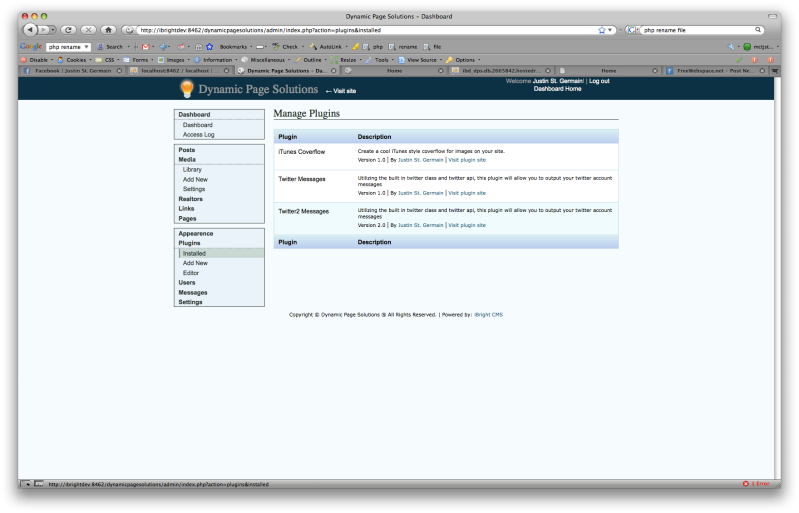Open Media Settings in the sidebar
Image resolution: width=799 pixels, height=513 pixels.
[x=194, y=189]
